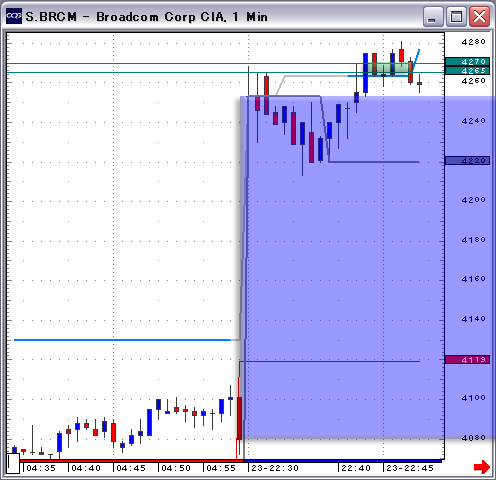
Task: Click the 4240 price scale label
Action: coord(473,121)
